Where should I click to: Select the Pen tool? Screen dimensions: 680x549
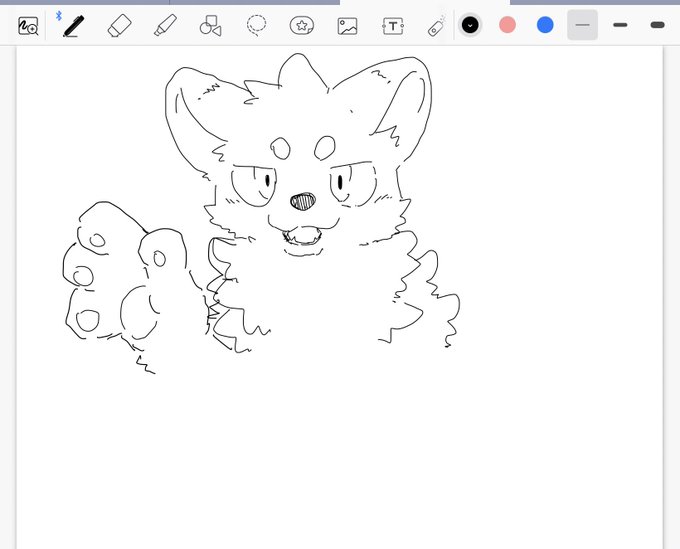click(73, 26)
